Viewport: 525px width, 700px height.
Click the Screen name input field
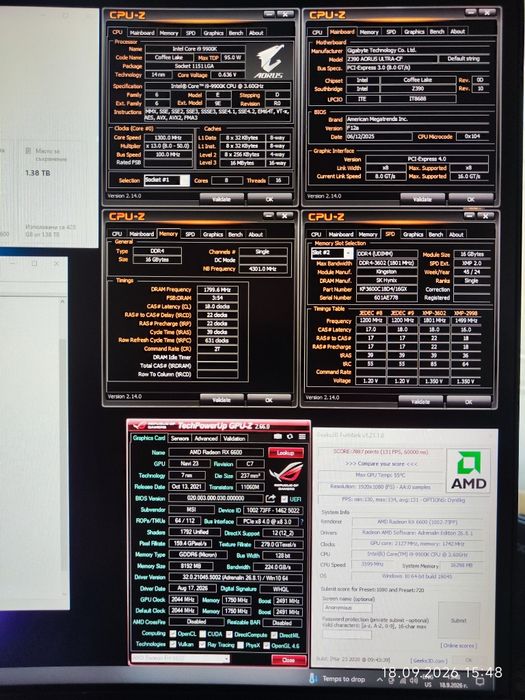pos(347,608)
